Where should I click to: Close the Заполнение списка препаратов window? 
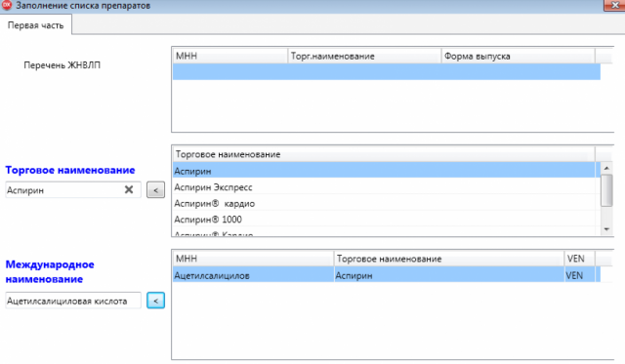pos(614,5)
